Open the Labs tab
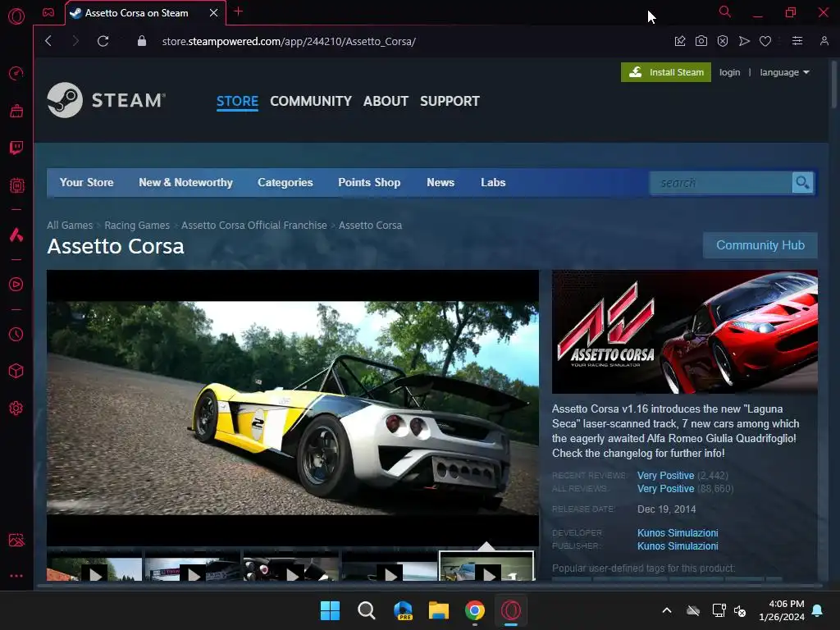 [493, 183]
